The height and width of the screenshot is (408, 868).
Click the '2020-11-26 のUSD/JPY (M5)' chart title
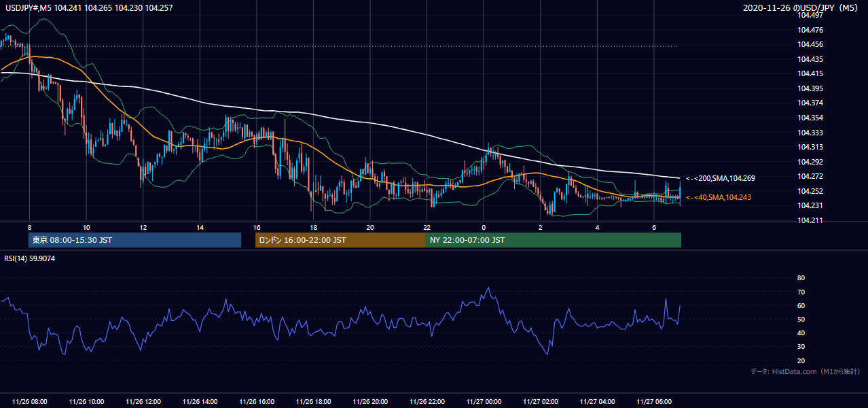(x=801, y=8)
